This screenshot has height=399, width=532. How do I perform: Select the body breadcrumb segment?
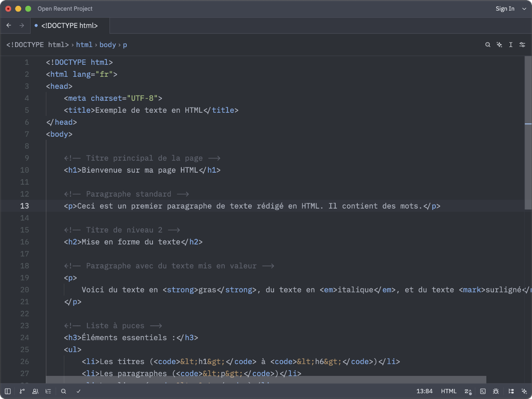(x=108, y=45)
